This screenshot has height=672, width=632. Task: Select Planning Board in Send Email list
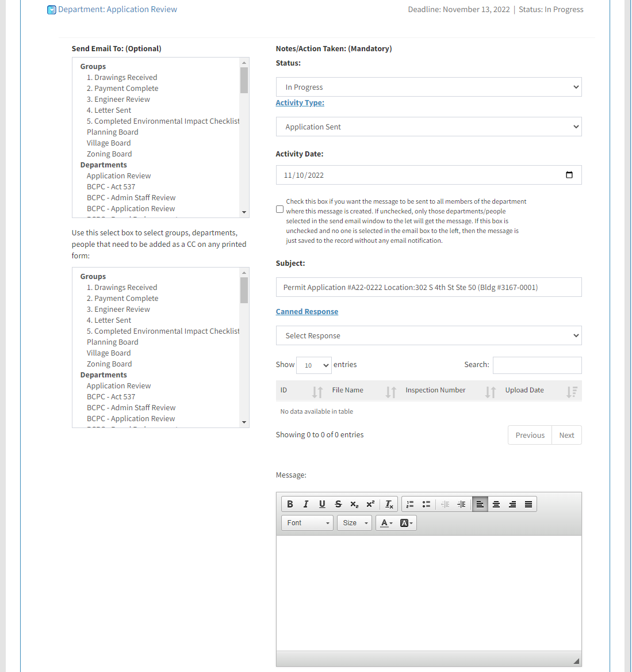pos(113,132)
